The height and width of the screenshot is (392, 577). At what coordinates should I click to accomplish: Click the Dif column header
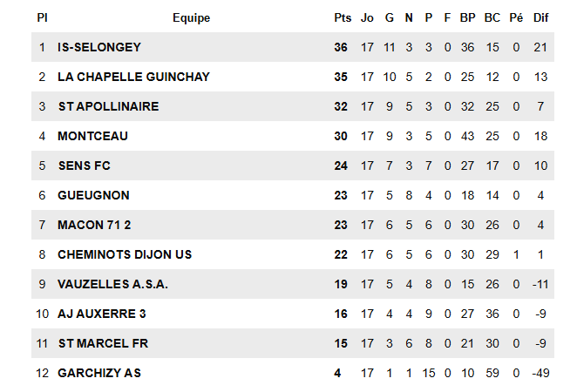tap(540, 17)
